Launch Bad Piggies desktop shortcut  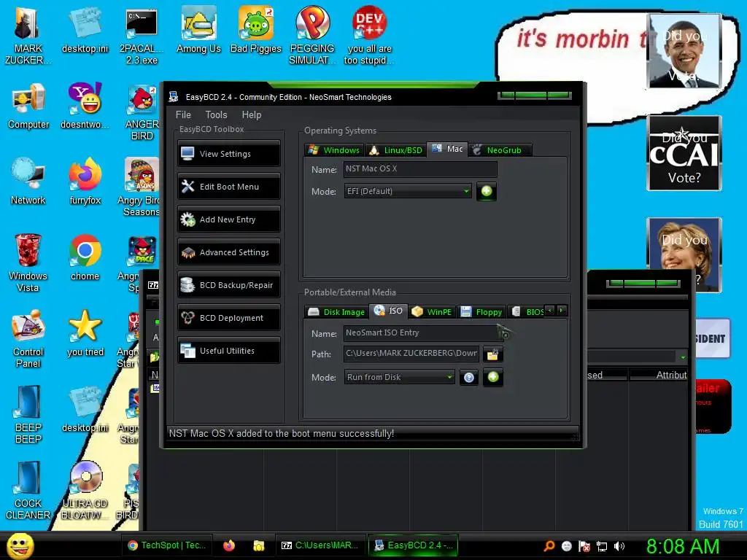256,31
